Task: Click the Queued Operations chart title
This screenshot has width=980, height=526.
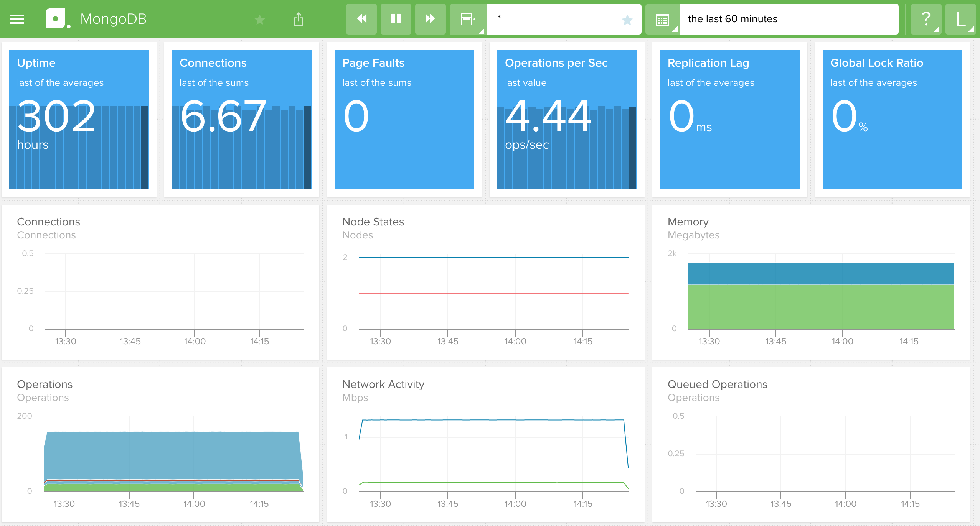Action: click(718, 384)
